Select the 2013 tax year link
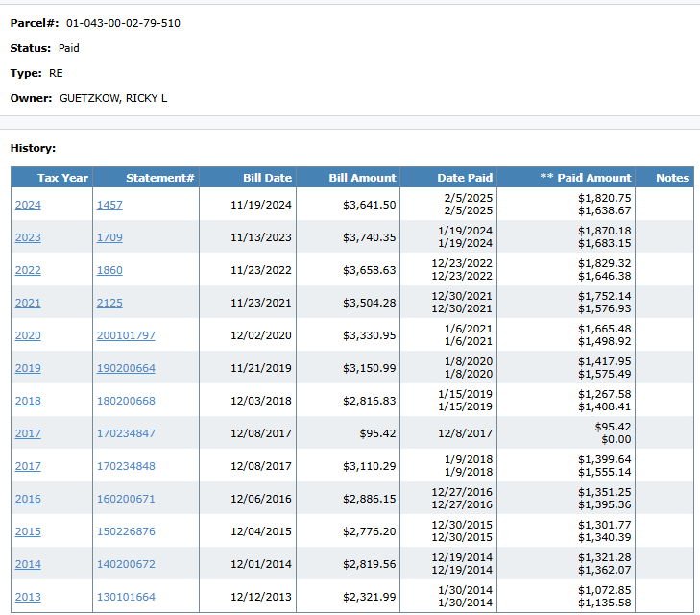The image size is (700, 615). [28, 597]
